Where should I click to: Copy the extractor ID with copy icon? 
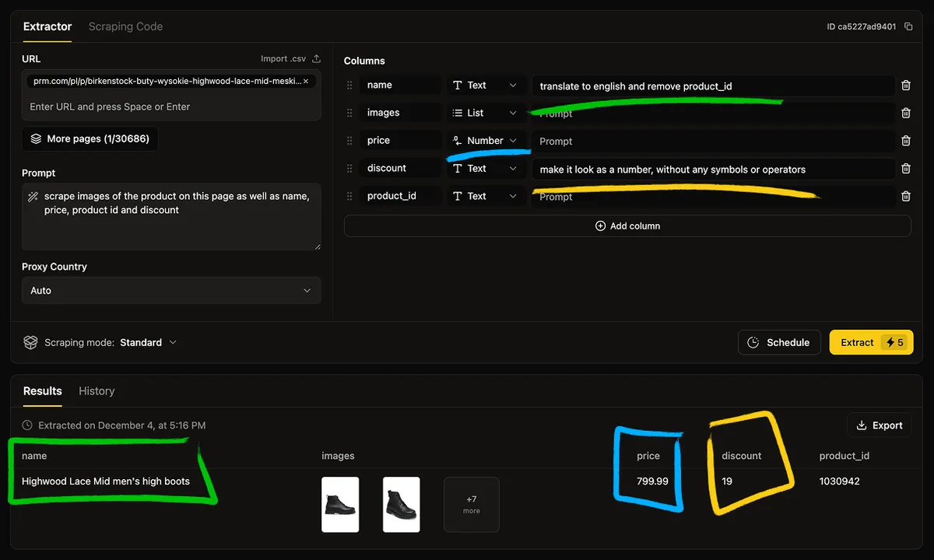[908, 26]
